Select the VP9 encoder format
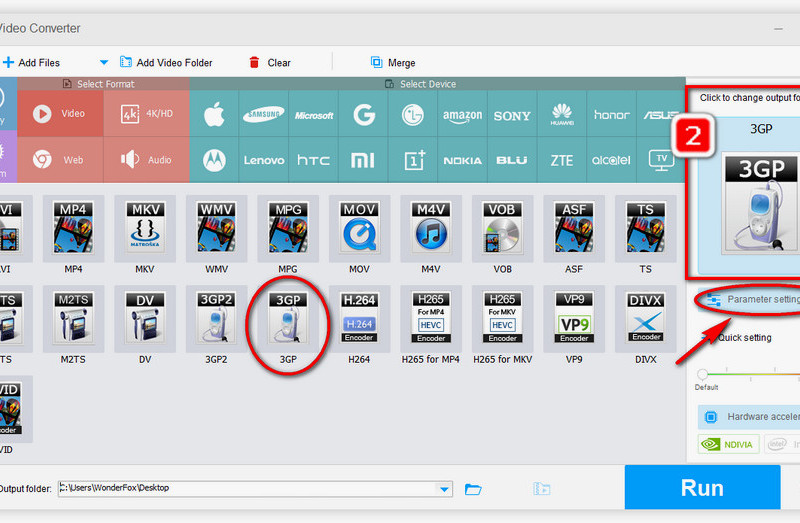 coord(573,318)
